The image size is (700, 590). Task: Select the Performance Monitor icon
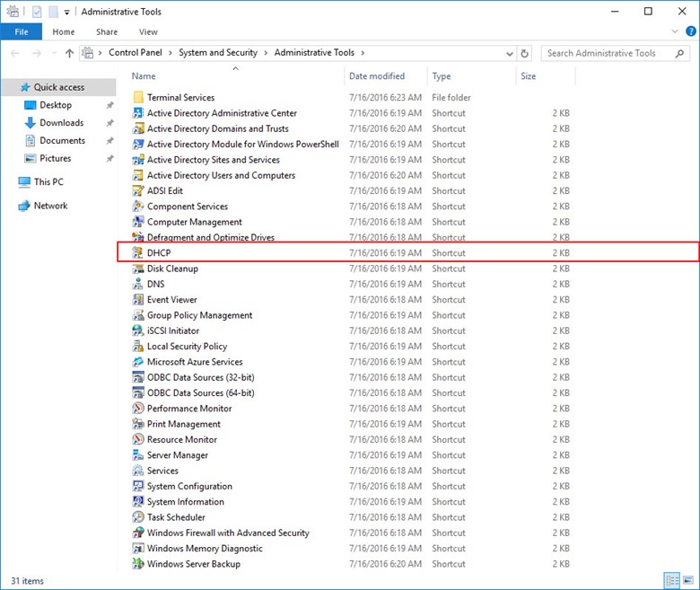(138, 409)
